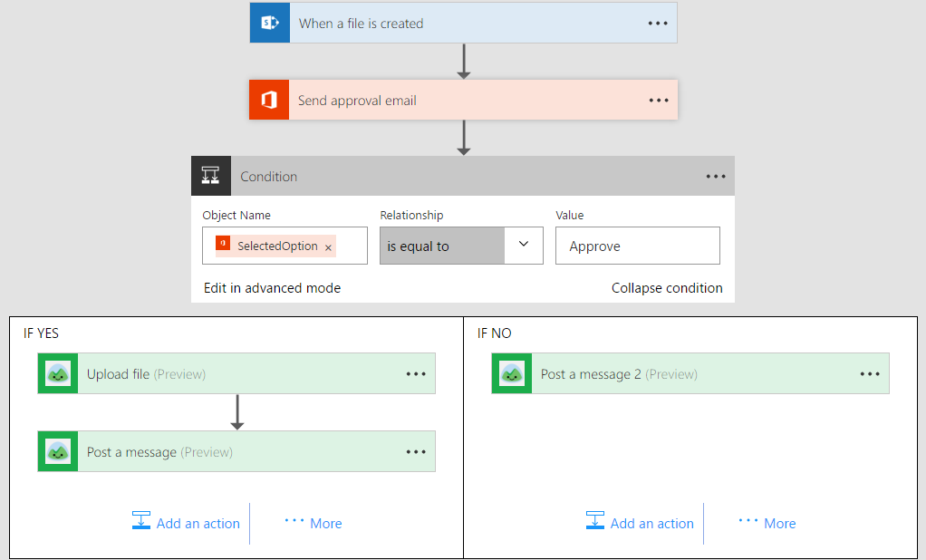The height and width of the screenshot is (560, 926).
Task: Click the Office 365 icon on approval step
Action: [269, 101]
